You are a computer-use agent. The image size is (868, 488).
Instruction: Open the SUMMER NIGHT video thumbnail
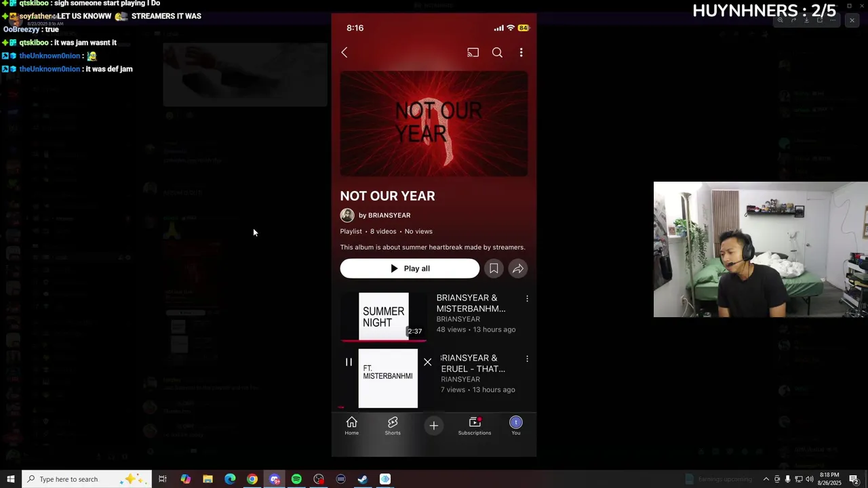[x=384, y=317]
